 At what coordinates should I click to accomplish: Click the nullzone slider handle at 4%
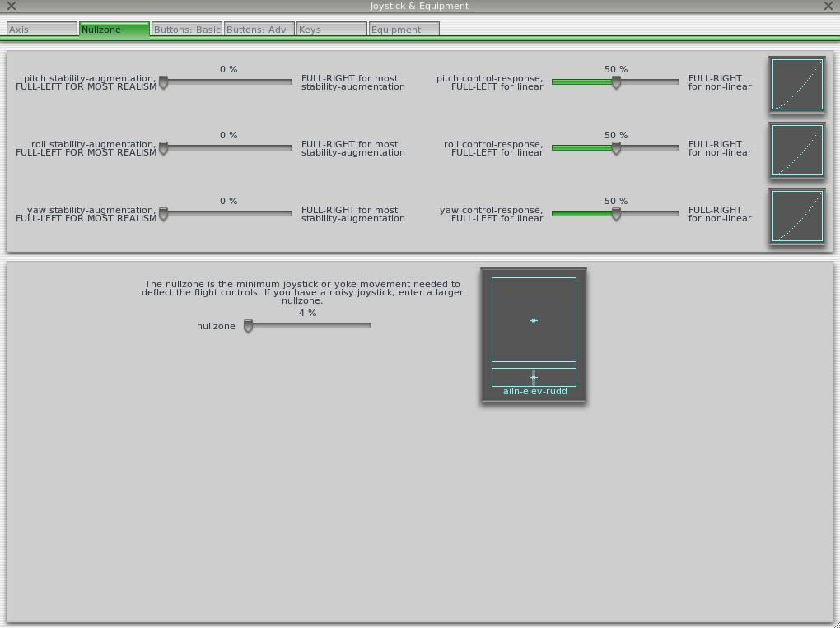pyautogui.click(x=247, y=326)
